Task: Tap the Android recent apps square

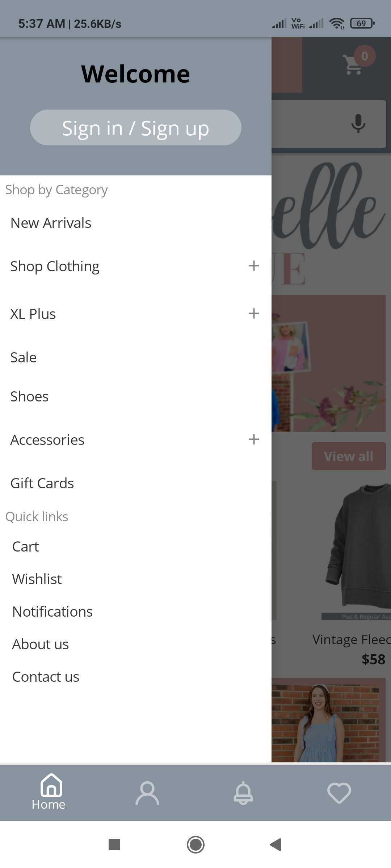Action: [114, 845]
